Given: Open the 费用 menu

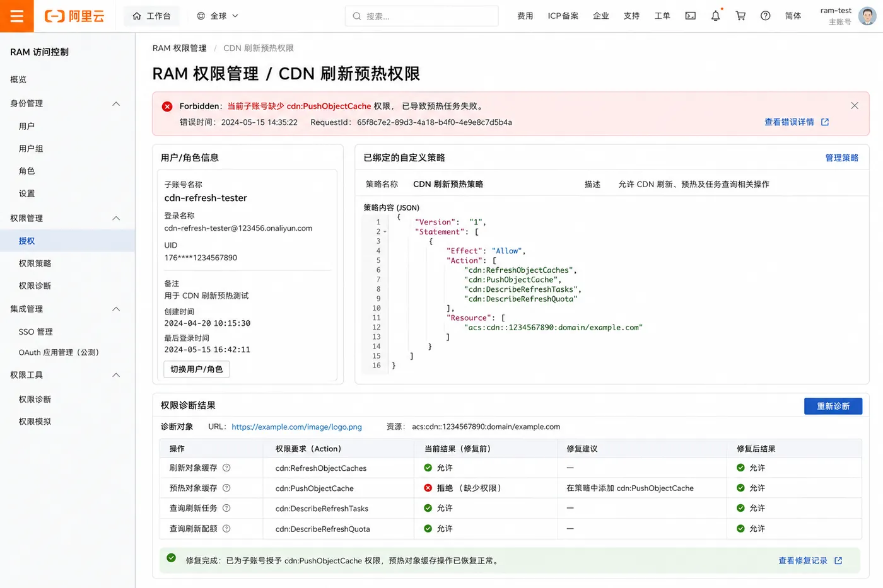Looking at the screenshot, I should pyautogui.click(x=525, y=16).
